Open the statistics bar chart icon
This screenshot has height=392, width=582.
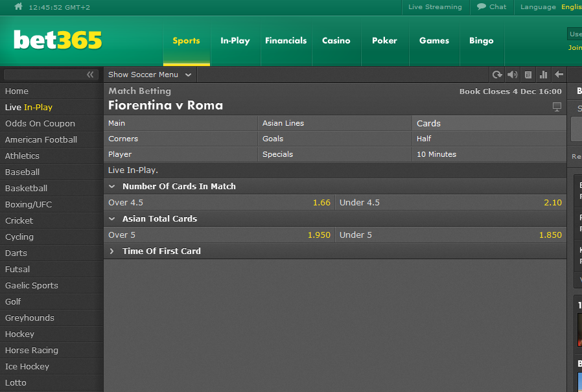(x=543, y=75)
